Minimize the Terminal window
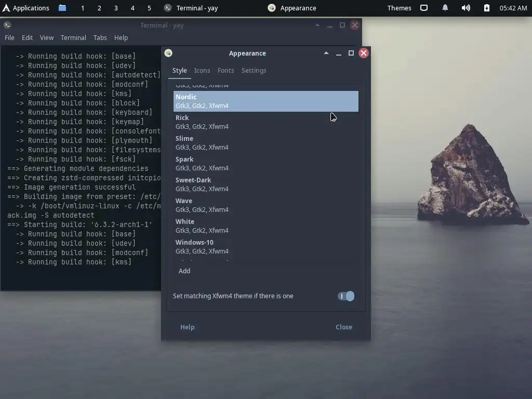 330,26
